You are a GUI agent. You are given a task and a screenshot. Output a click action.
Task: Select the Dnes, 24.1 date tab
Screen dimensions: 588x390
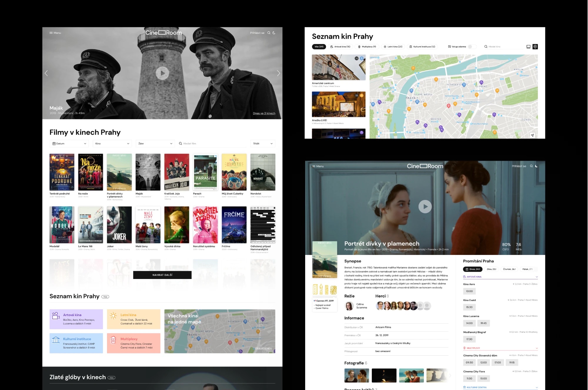click(x=473, y=269)
